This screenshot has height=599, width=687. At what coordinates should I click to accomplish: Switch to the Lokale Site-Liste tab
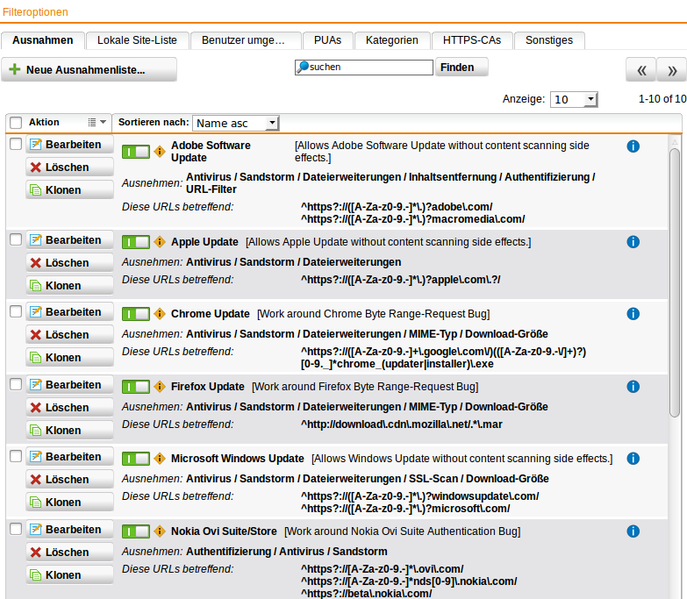(x=137, y=40)
